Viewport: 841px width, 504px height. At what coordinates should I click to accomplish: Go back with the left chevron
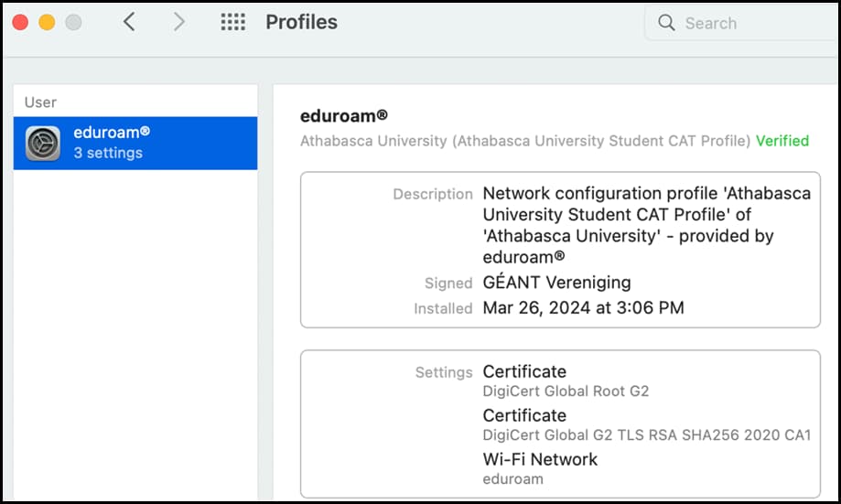(129, 22)
